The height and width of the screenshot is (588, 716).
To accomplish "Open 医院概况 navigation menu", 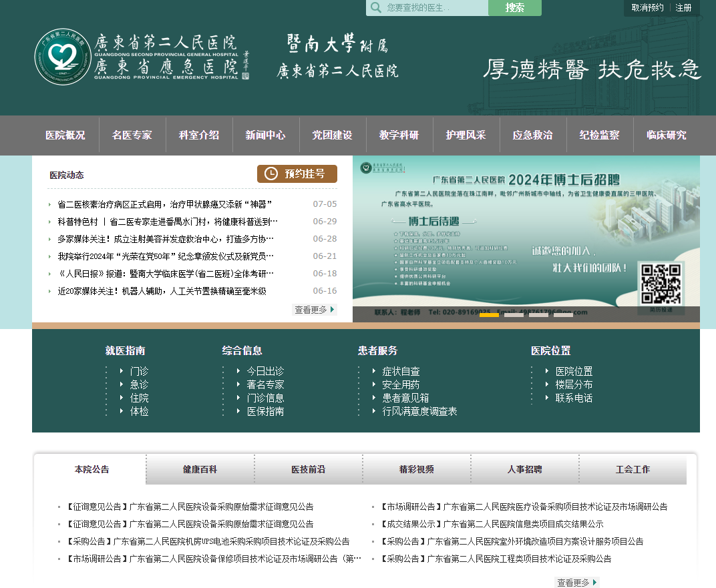I will 65,135.
